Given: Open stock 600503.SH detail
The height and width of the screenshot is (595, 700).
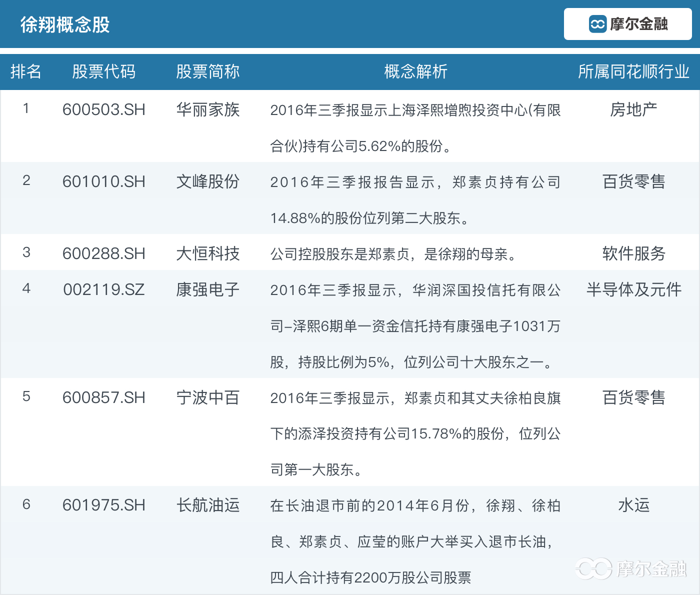Looking at the screenshot, I should (103, 110).
